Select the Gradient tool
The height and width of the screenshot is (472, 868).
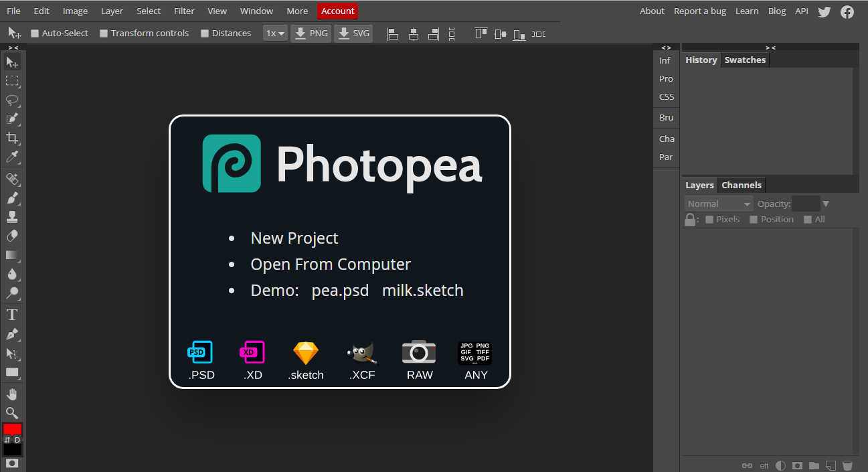12,255
